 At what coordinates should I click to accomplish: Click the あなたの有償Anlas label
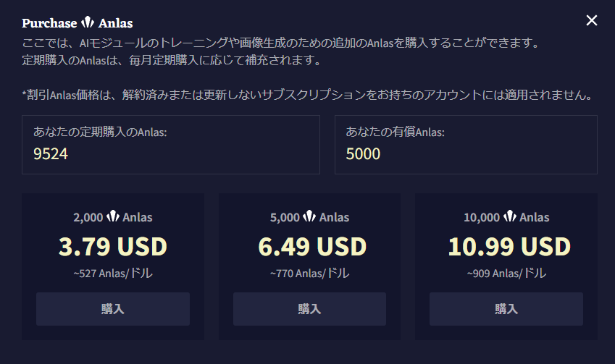tap(395, 132)
